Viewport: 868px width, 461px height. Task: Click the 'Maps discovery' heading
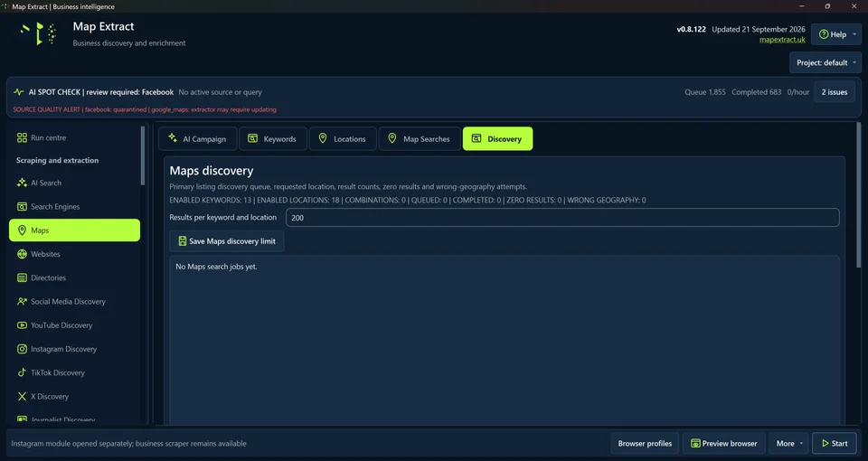212,171
